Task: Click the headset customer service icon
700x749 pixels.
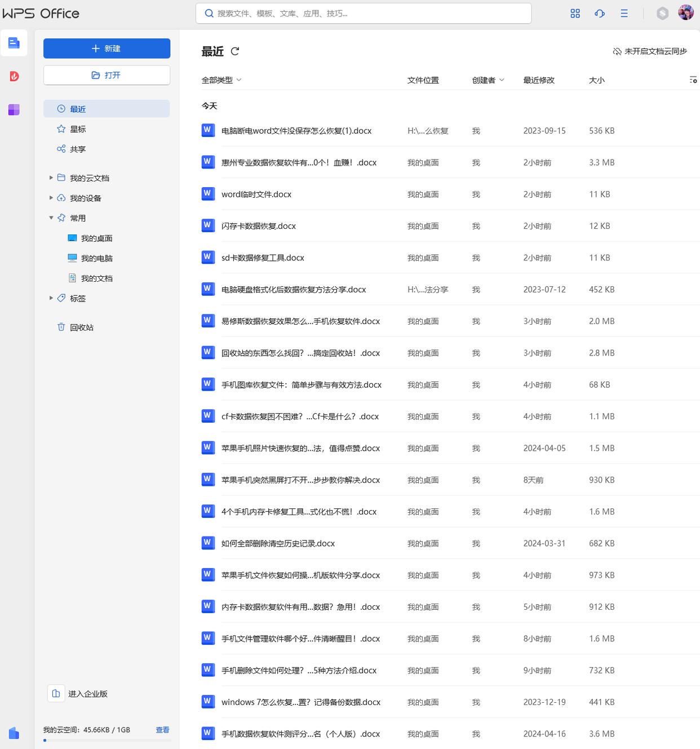Action: click(600, 14)
